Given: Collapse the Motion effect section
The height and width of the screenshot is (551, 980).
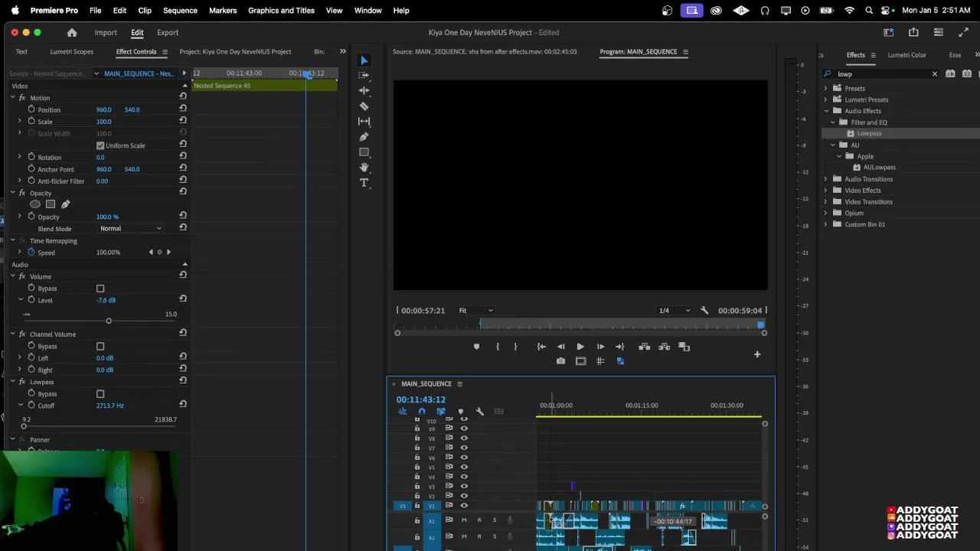Looking at the screenshot, I should click(13, 98).
